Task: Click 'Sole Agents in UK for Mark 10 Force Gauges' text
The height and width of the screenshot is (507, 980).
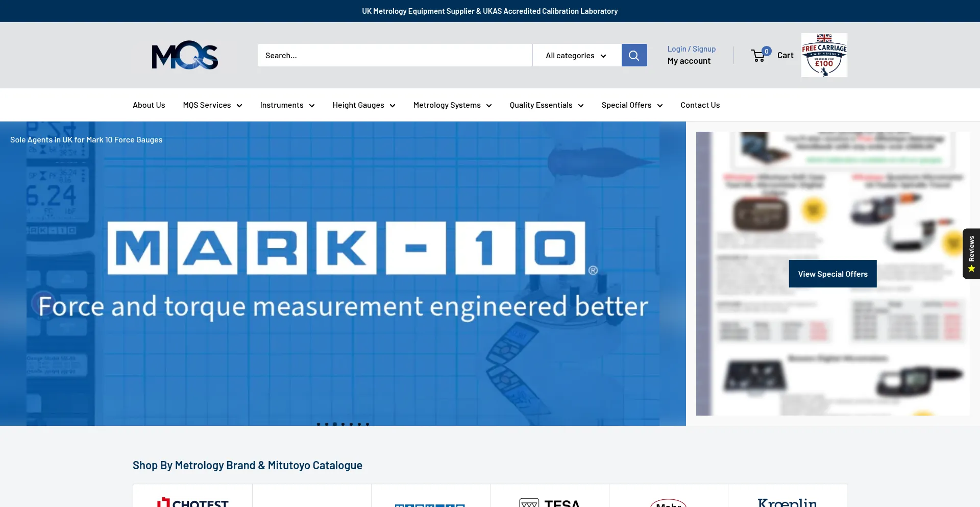Action: point(86,140)
